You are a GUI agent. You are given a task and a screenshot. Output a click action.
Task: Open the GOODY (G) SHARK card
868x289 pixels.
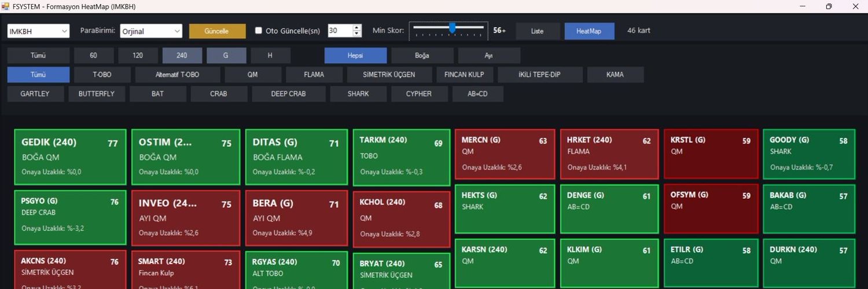(x=810, y=154)
